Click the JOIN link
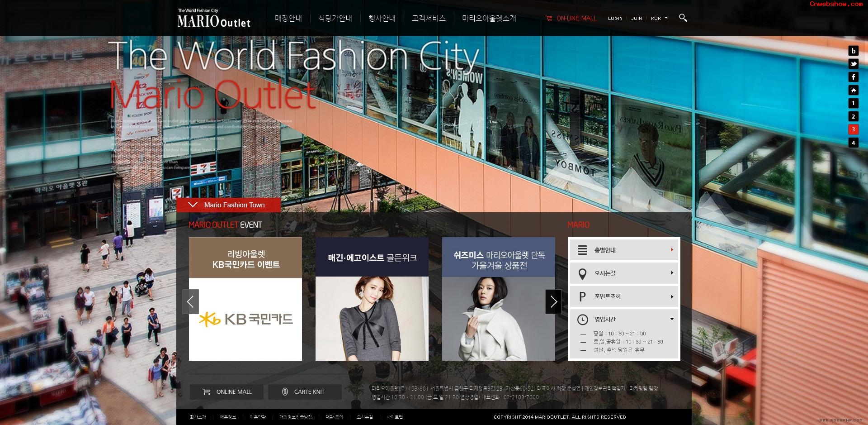The height and width of the screenshot is (425, 868). [x=637, y=19]
